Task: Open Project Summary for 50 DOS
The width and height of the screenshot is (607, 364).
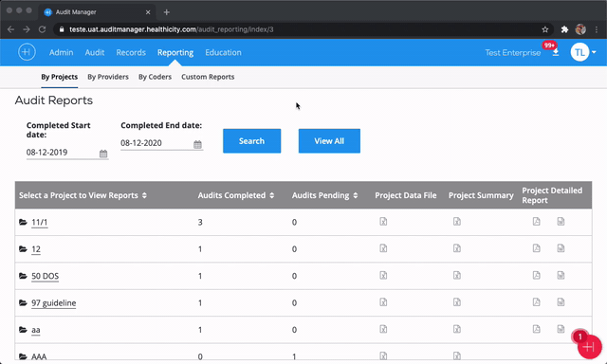Action: point(457,276)
